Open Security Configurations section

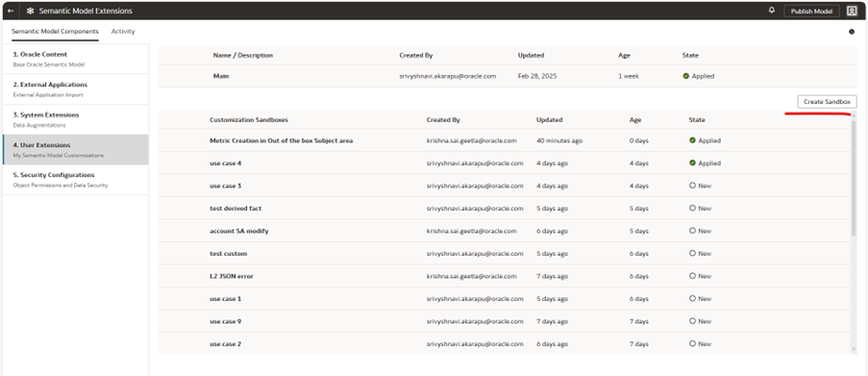point(75,180)
